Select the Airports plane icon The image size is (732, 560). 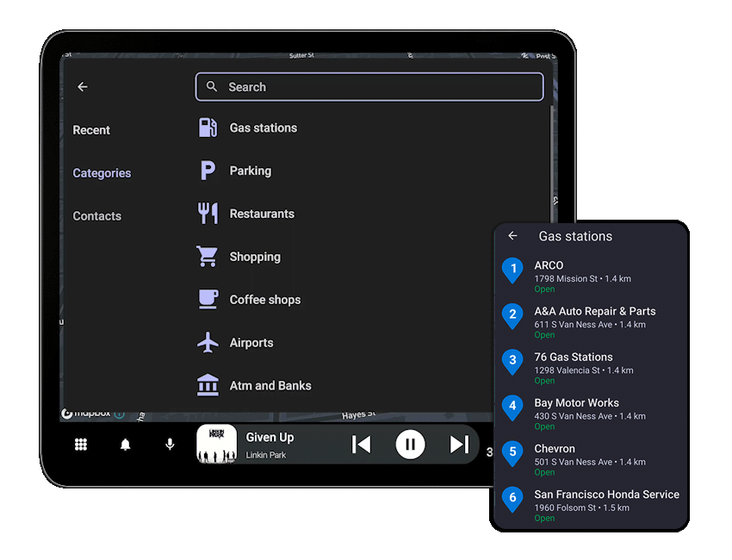[208, 343]
